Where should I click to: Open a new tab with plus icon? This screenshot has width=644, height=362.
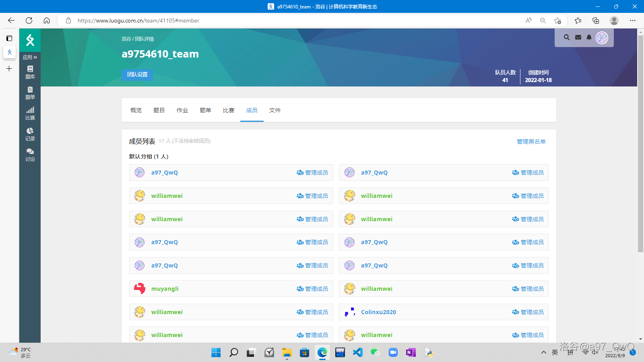click(9, 69)
